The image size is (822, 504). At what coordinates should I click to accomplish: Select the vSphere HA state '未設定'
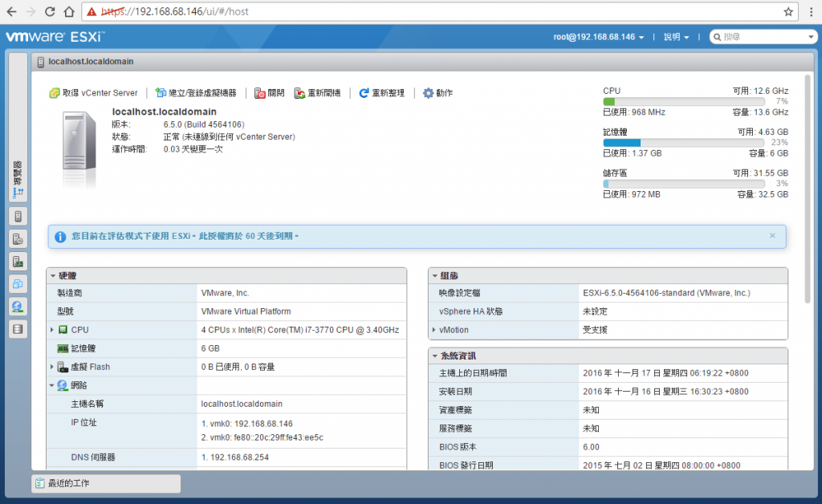595,311
